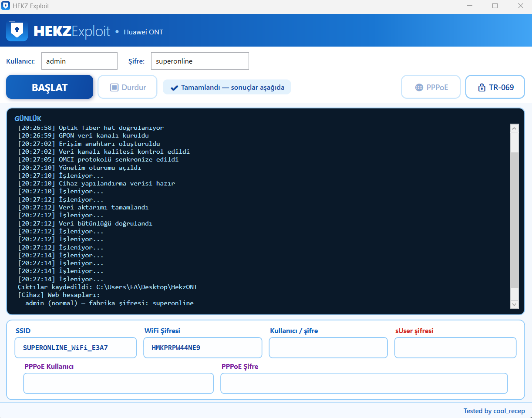532x418 pixels.
Task: Select the WiFi Şifresi result field
Action: click(x=203, y=348)
